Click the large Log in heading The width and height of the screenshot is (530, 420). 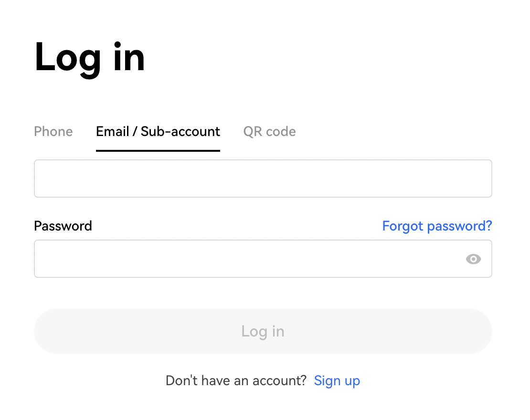click(90, 58)
